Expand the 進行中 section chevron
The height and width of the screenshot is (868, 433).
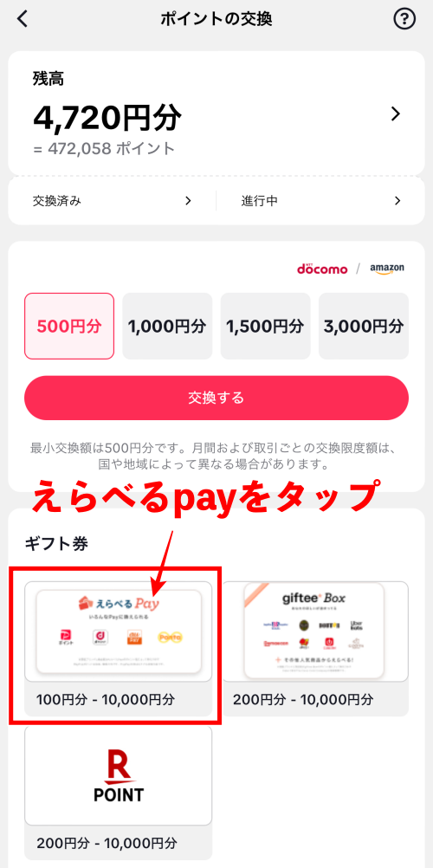(397, 201)
